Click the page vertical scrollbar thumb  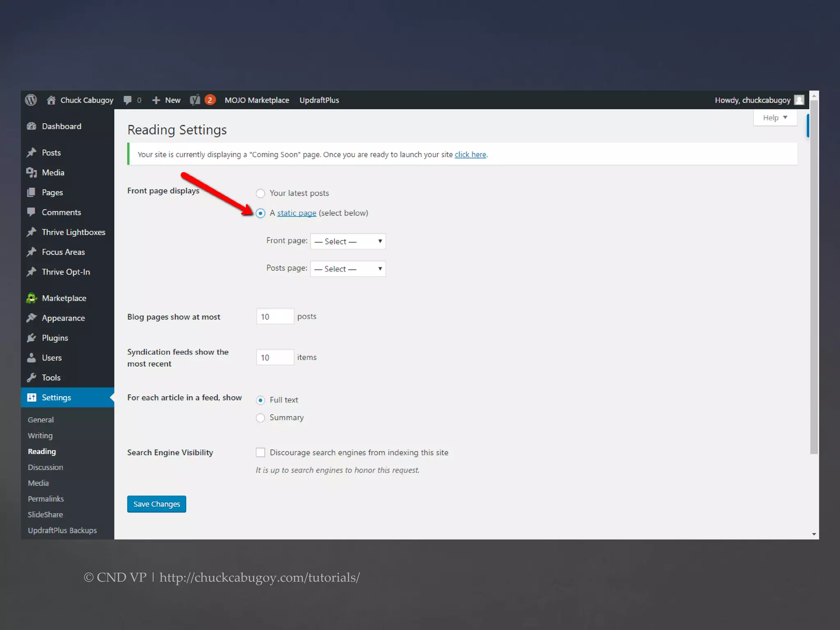click(x=814, y=277)
